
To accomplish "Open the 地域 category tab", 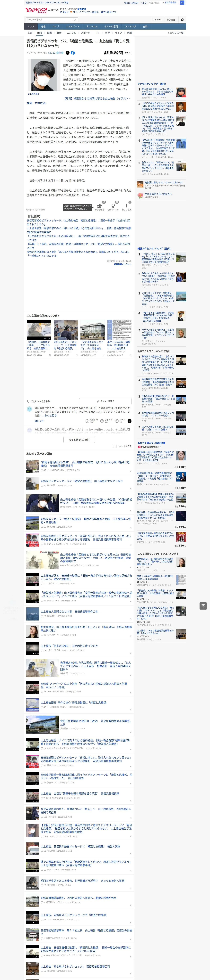I will (x=129, y=33).
